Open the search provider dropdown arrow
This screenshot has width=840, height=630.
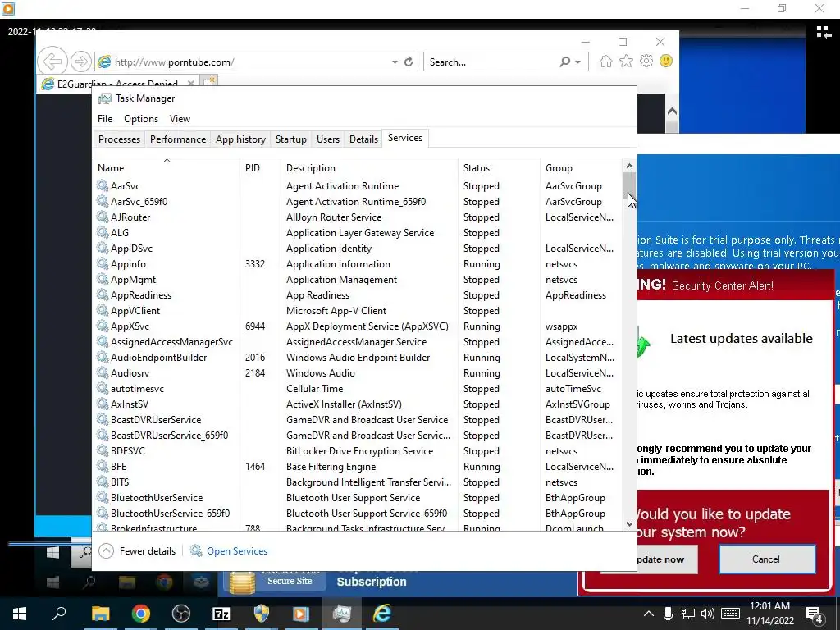pyautogui.click(x=577, y=62)
